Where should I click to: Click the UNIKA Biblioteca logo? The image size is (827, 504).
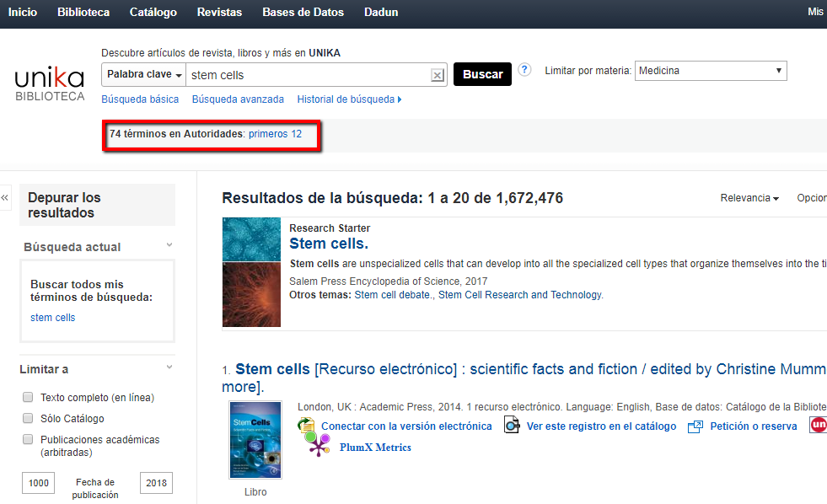click(x=50, y=84)
